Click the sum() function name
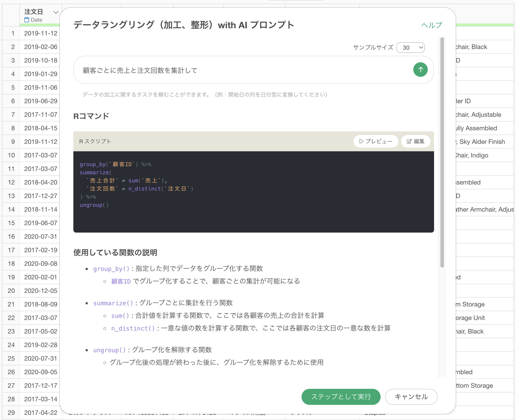 120,316
